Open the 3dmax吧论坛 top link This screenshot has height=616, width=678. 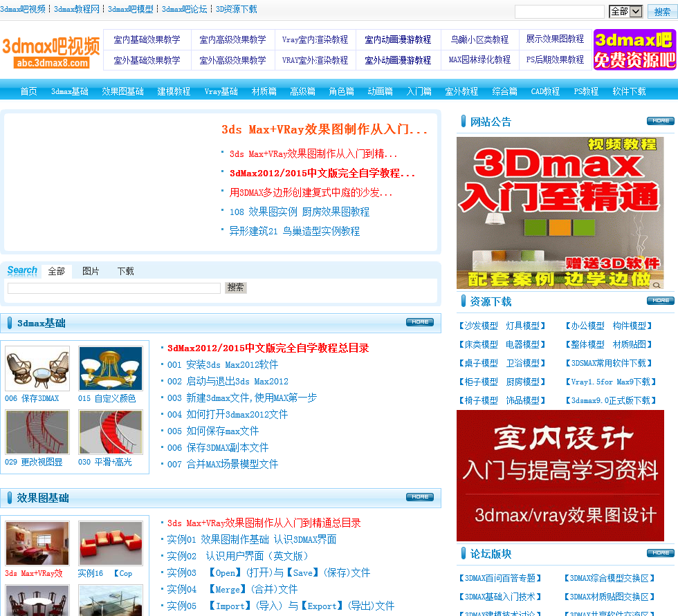[184, 9]
